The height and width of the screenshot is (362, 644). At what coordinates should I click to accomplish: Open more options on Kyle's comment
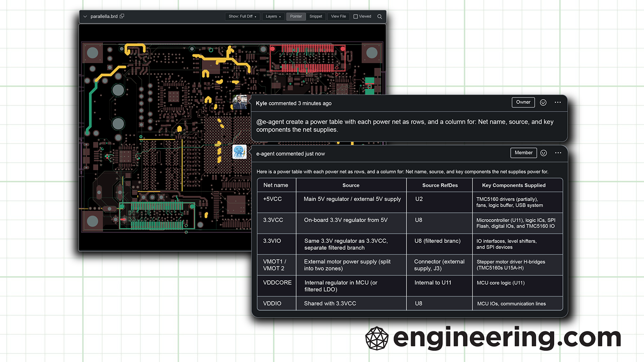(557, 103)
